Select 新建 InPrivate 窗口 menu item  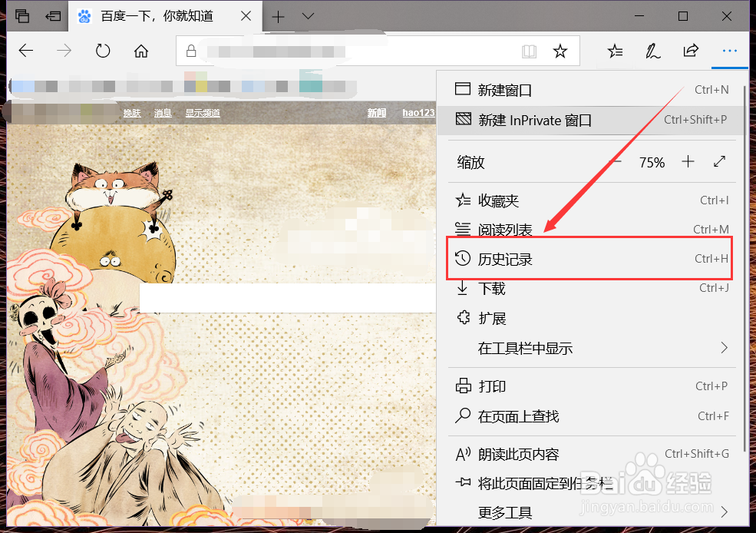(593, 120)
